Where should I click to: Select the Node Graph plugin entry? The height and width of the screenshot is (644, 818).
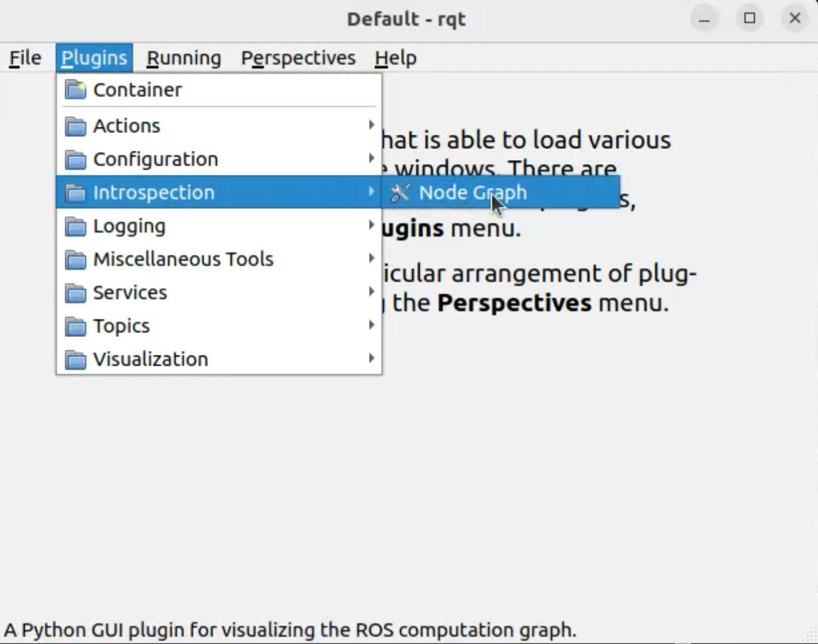[x=501, y=193]
